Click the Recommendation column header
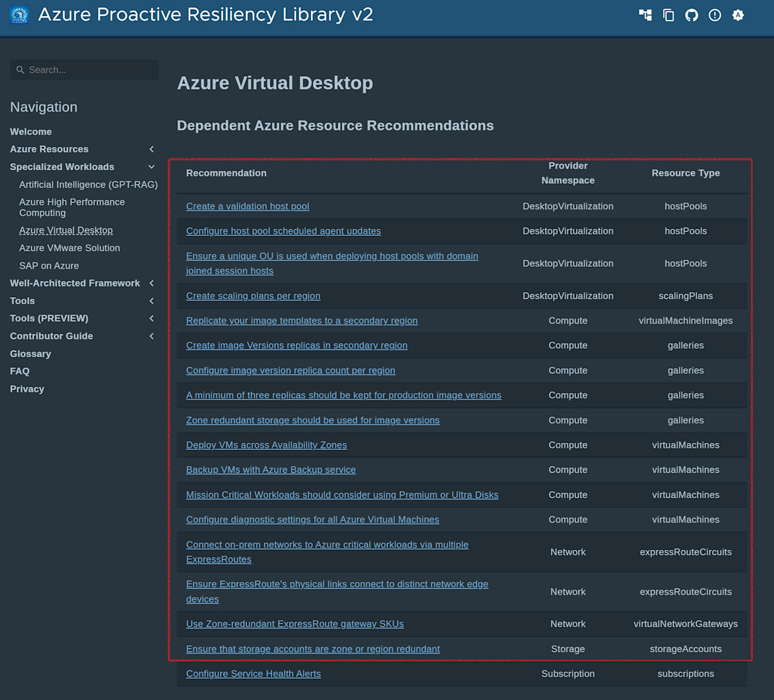This screenshot has width=774, height=700. (x=226, y=173)
